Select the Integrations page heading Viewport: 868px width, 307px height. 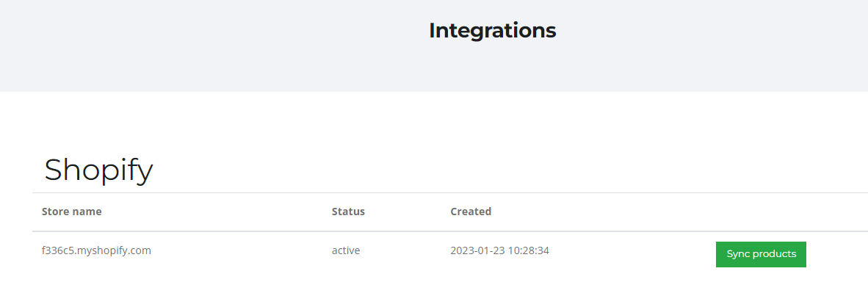(492, 30)
